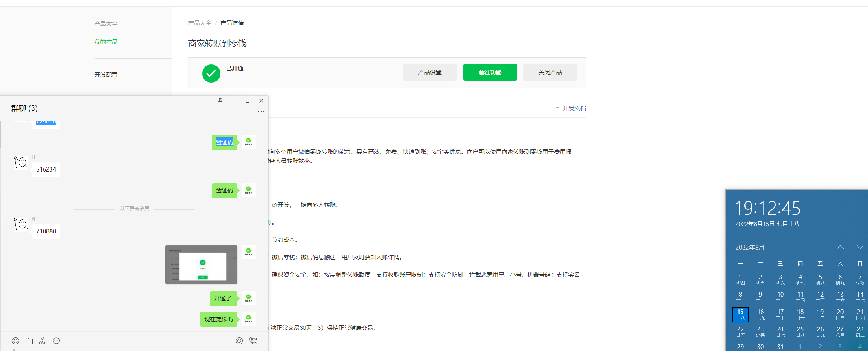Select August 7 立秋 in the calendar

(x=860, y=280)
